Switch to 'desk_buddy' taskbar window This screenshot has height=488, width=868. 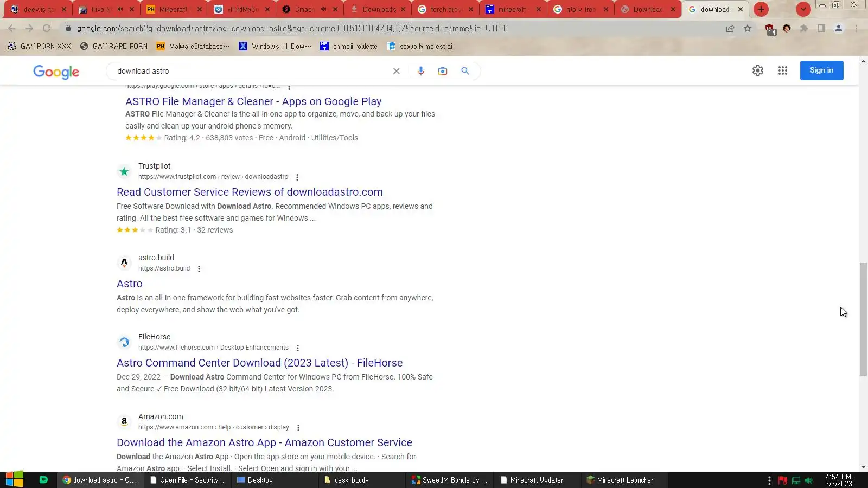(362, 480)
